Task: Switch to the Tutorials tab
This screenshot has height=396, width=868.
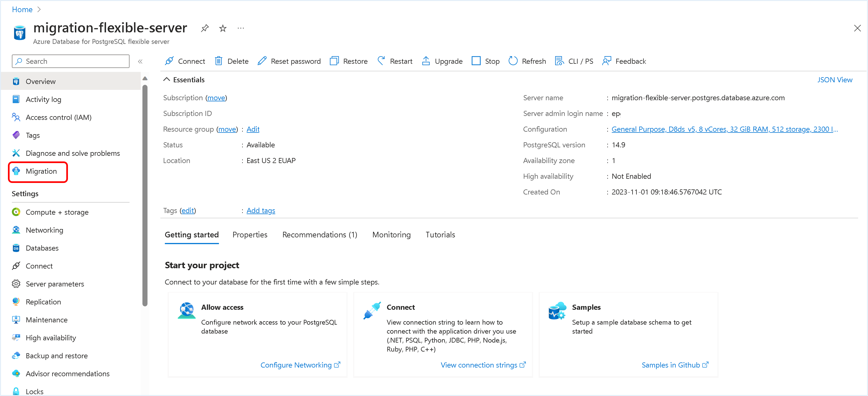Action: [440, 235]
